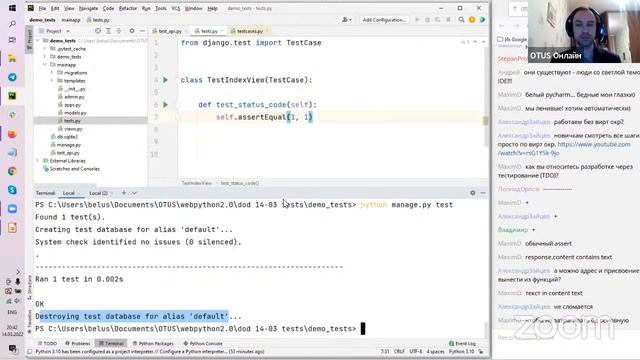640x360 pixels.
Task: Open the File menu
Action: (x=42, y=8)
